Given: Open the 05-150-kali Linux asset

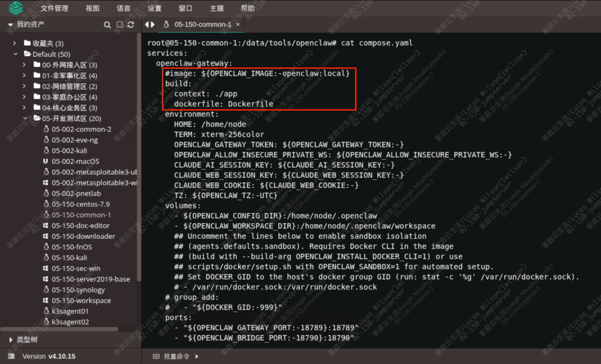Looking at the screenshot, I should 69,258.
